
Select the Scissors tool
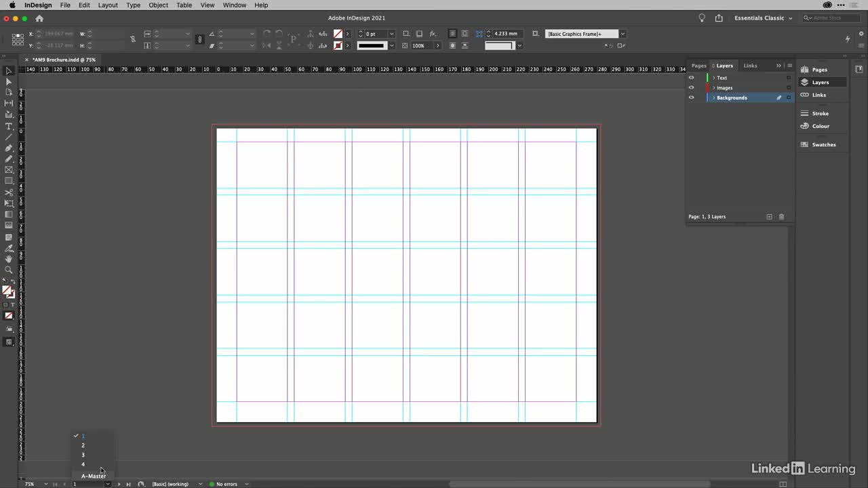point(9,192)
